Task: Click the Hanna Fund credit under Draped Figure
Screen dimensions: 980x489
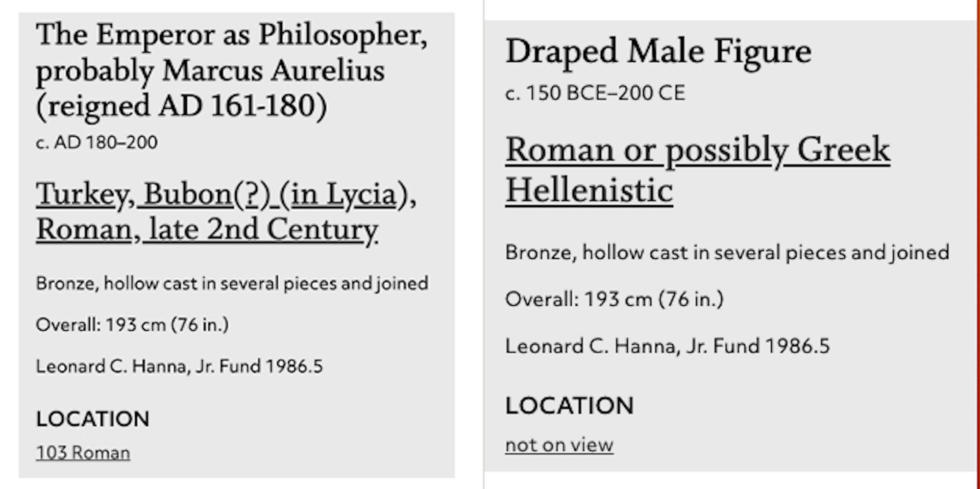Action: (x=667, y=346)
